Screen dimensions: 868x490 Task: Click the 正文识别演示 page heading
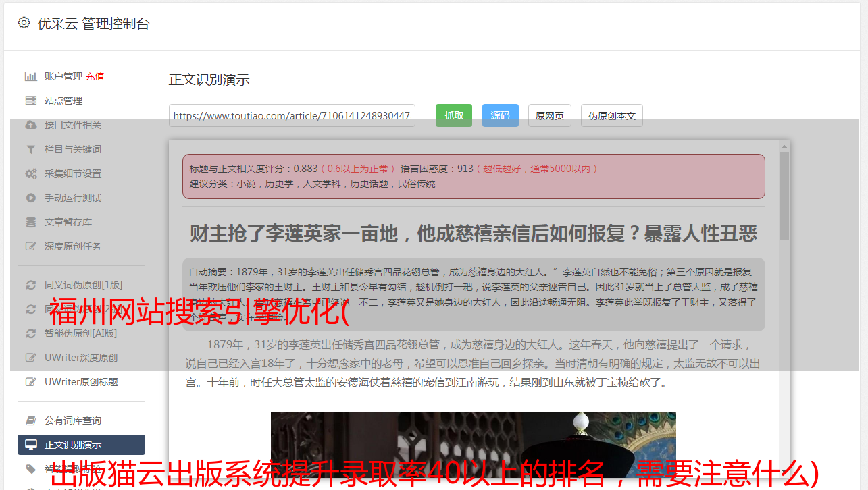pos(209,80)
